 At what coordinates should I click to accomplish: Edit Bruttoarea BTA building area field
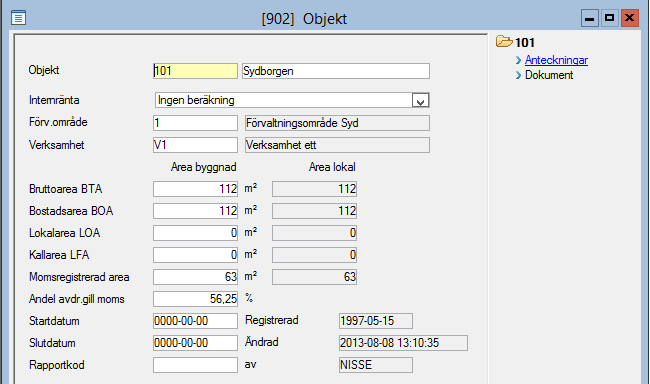pyautogui.click(x=195, y=189)
